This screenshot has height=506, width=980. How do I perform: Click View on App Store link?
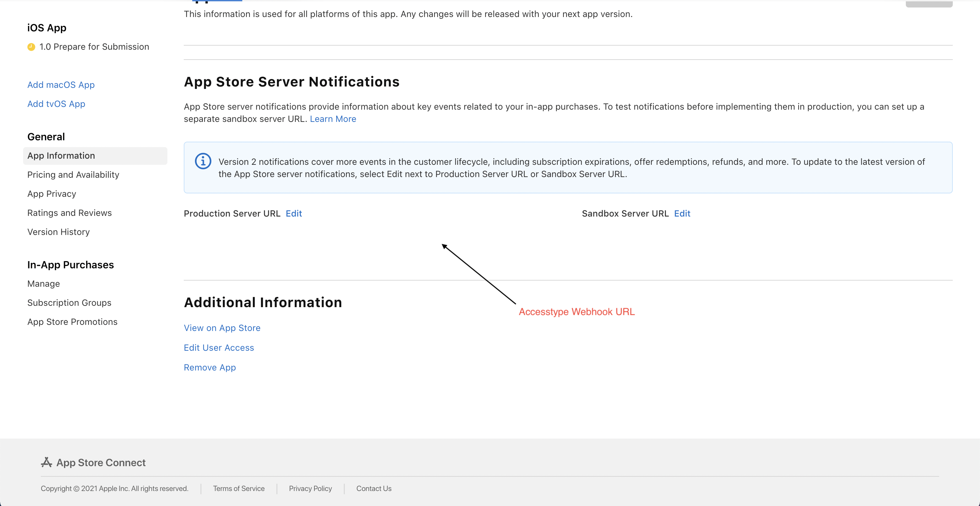click(x=222, y=327)
